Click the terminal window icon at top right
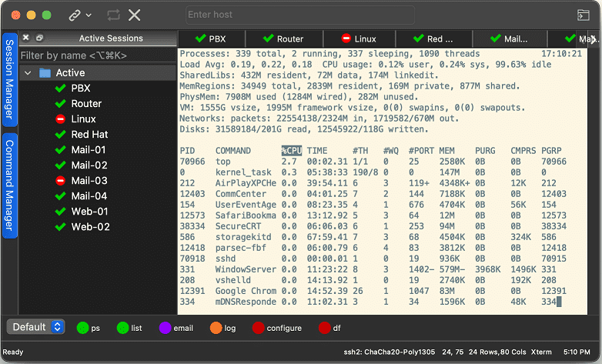 (x=584, y=15)
